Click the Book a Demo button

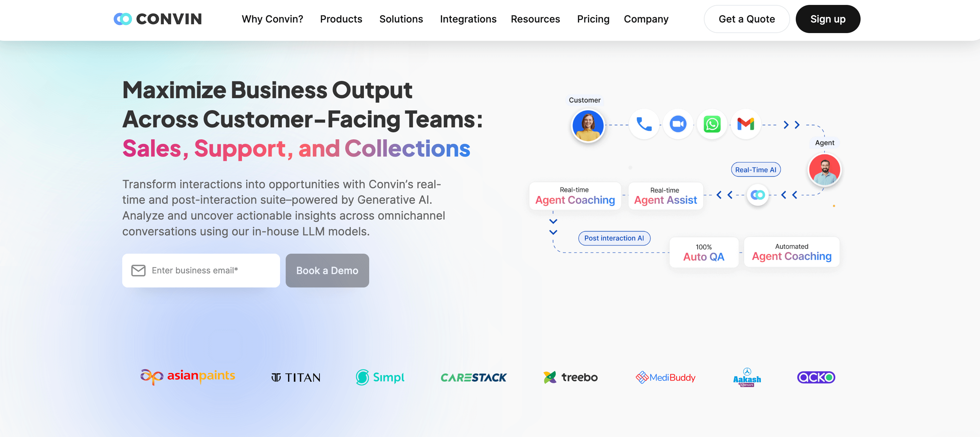327,270
